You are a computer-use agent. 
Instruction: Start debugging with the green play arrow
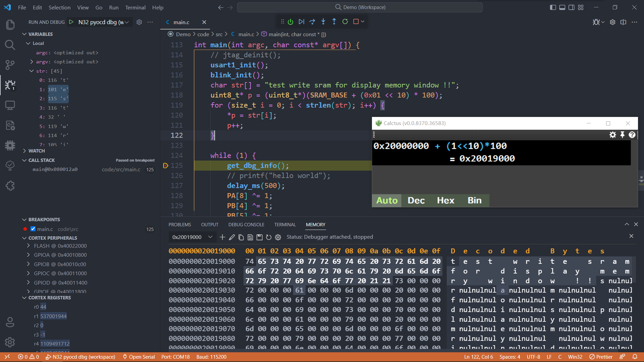(71, 22)
